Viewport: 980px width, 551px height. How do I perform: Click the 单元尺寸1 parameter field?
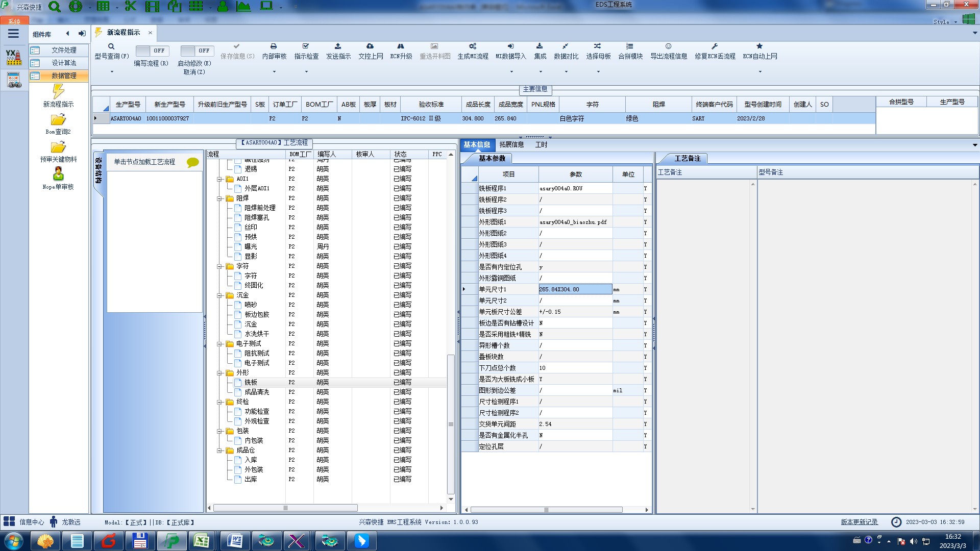coord(575,289)
